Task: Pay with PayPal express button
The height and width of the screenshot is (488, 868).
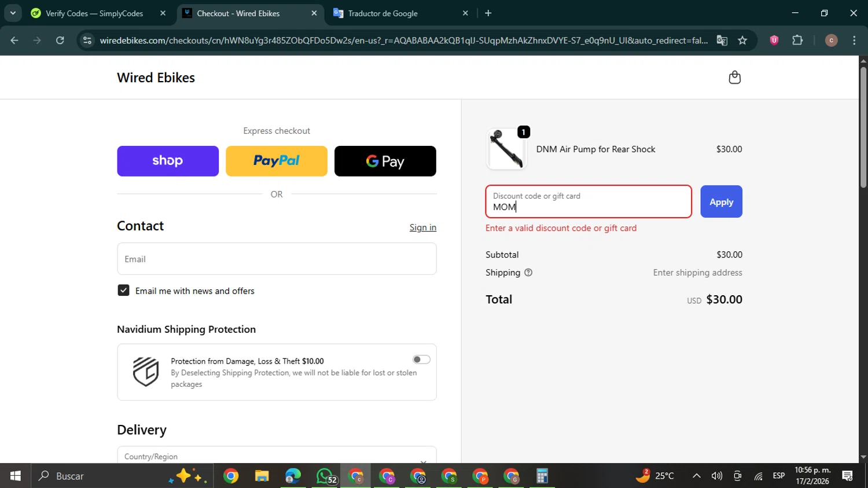Action: coord(277,161)
